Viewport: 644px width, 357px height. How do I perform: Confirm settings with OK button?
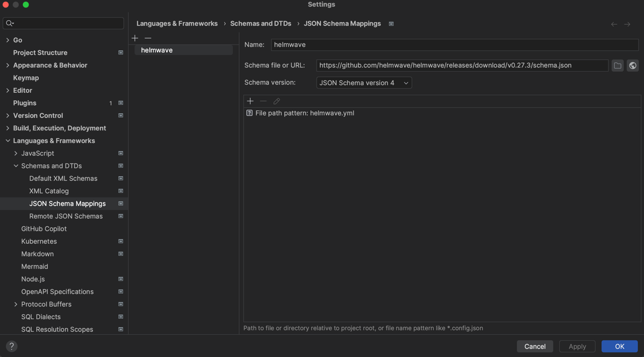click(x=619, y=346)
